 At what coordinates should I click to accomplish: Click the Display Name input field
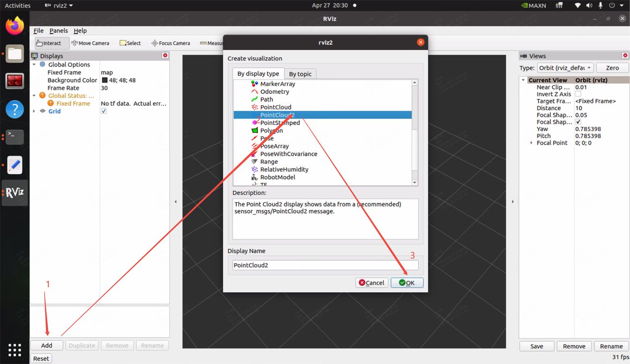pyautogui.click(x=325, y=265)
